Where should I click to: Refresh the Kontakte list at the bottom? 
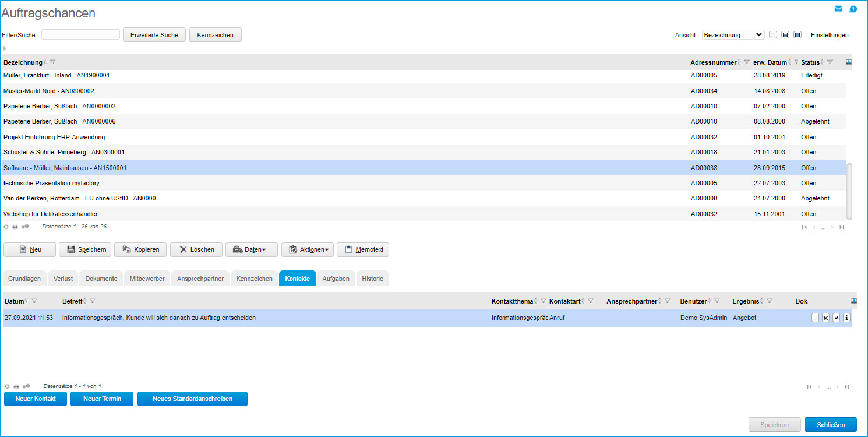click(x=7, y=386)
